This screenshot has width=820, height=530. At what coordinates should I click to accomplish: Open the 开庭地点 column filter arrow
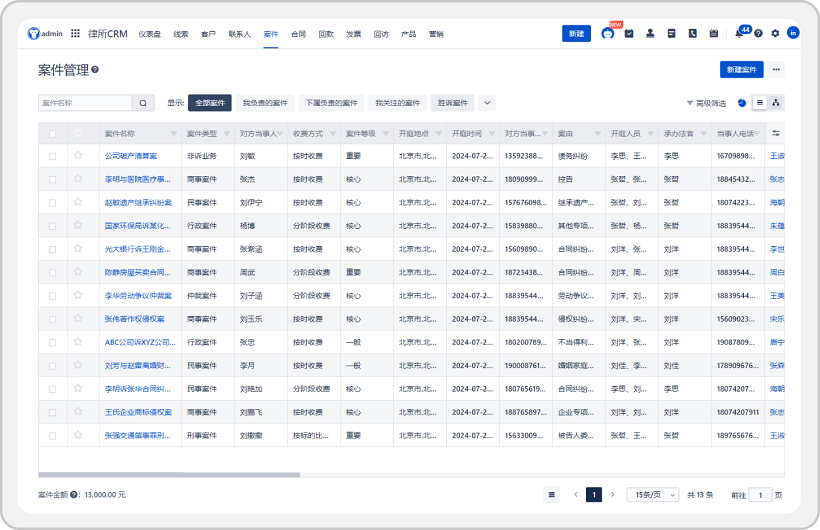click(x=439, y=134)
